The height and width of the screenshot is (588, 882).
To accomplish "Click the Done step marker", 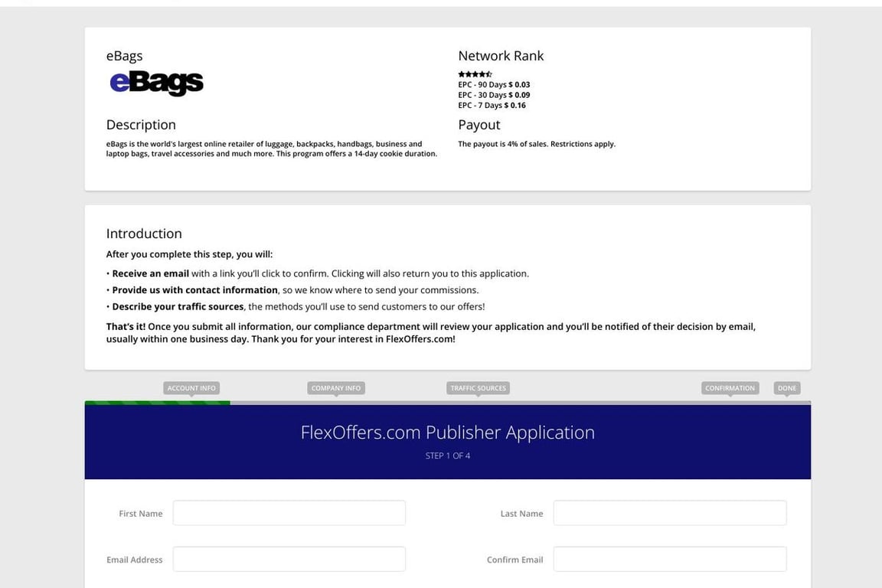I will point(787,388).
